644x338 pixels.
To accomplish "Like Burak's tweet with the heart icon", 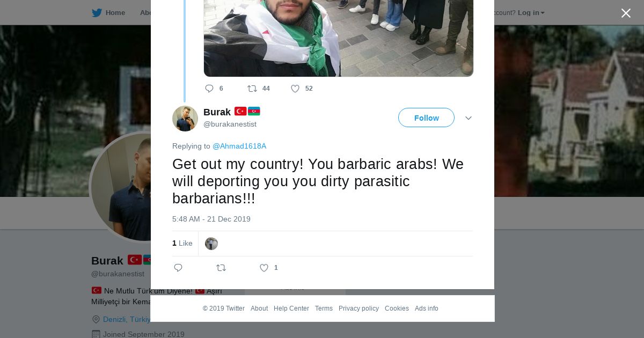I will click(x=264, y=268).
